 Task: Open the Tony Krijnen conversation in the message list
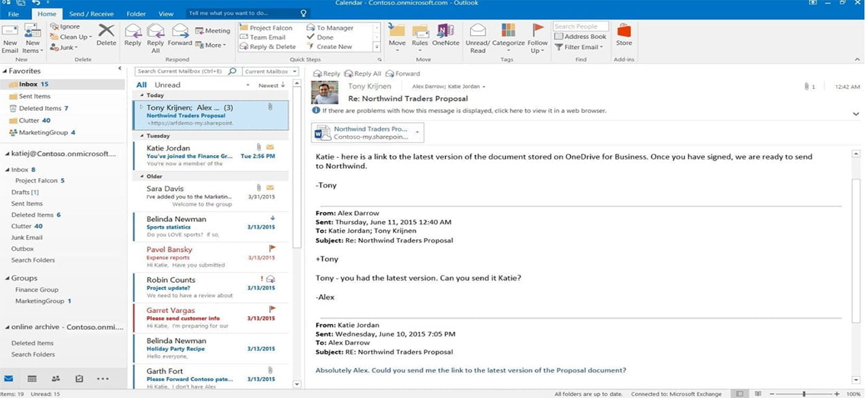[x=211, y=115]
